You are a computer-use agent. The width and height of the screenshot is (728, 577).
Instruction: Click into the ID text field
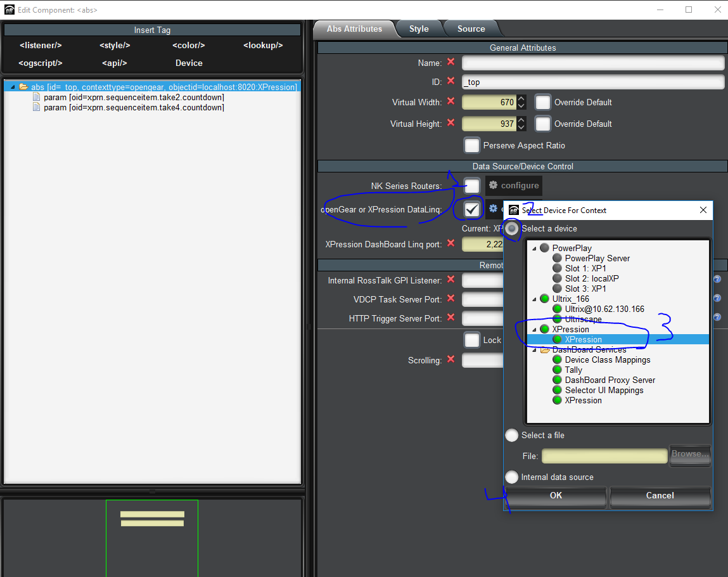592,82
